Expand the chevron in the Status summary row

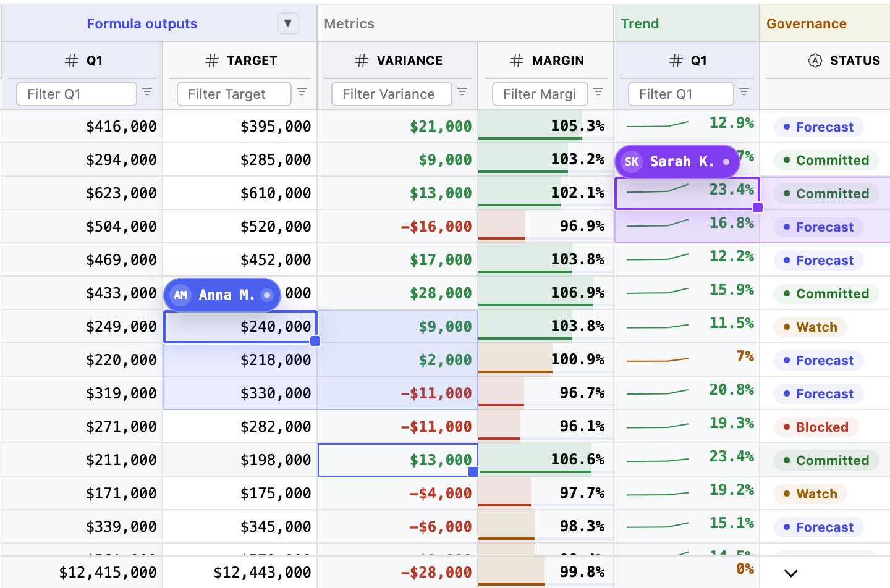pyautogui.click(x=791, y=573)
